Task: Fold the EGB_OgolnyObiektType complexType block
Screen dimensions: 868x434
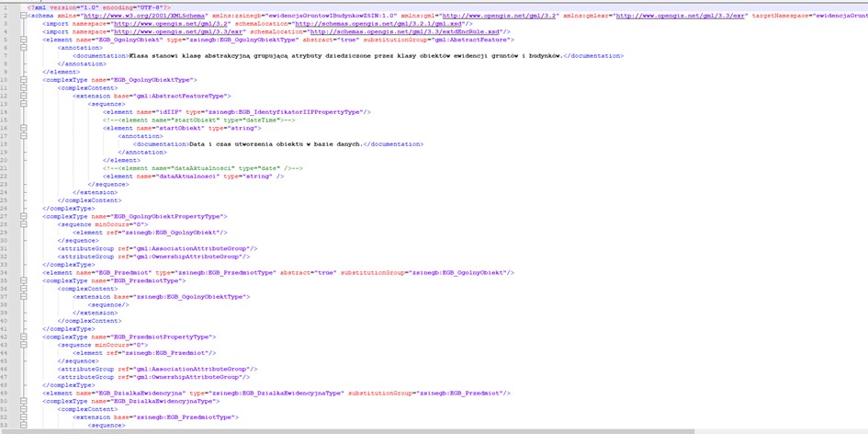Action: click(x=22, y=80)
